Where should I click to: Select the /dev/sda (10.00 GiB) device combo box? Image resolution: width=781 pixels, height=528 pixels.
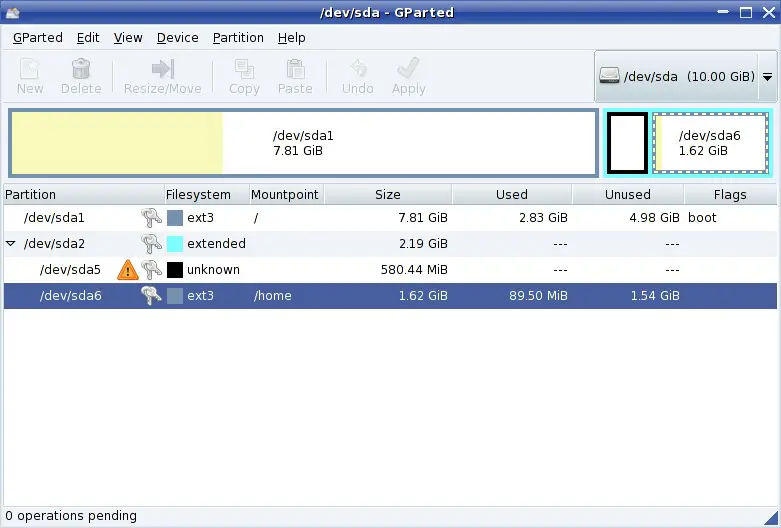(685, 76)
